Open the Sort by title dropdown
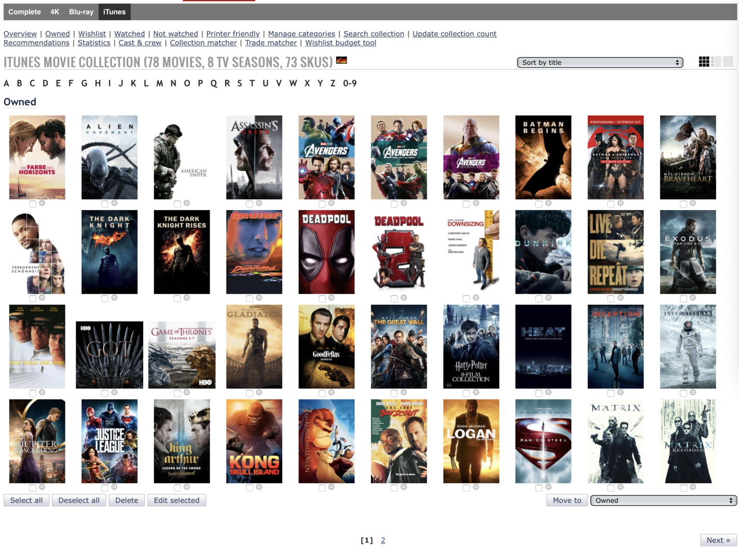Viewport: 739px width, 560px height. [600, 62]
